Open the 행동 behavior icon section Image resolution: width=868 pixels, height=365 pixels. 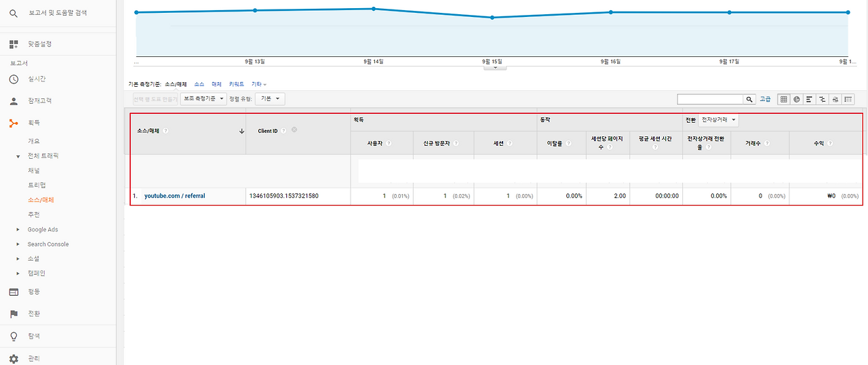(14, 292)
